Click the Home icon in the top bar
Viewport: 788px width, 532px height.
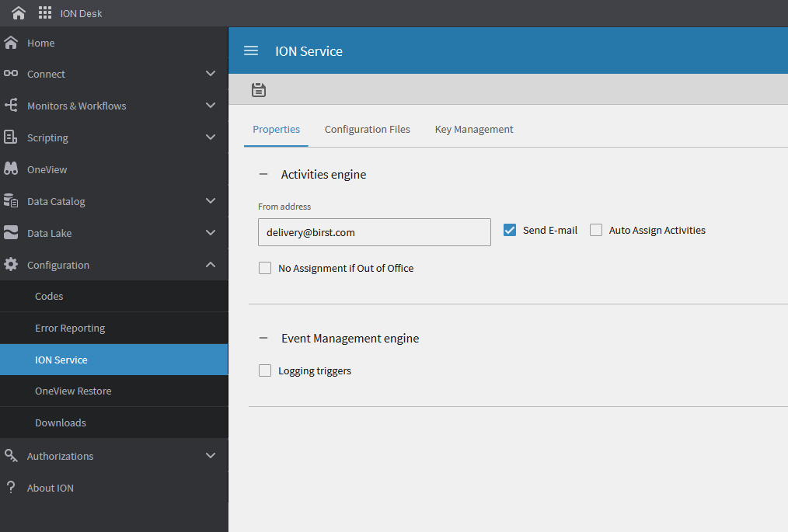(18, 12)
